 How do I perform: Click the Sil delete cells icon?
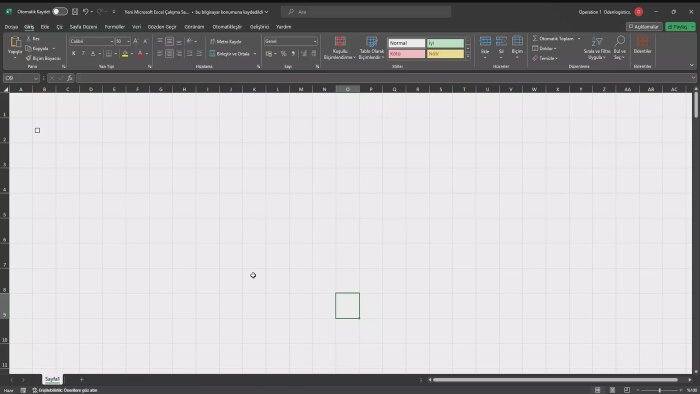501,41
